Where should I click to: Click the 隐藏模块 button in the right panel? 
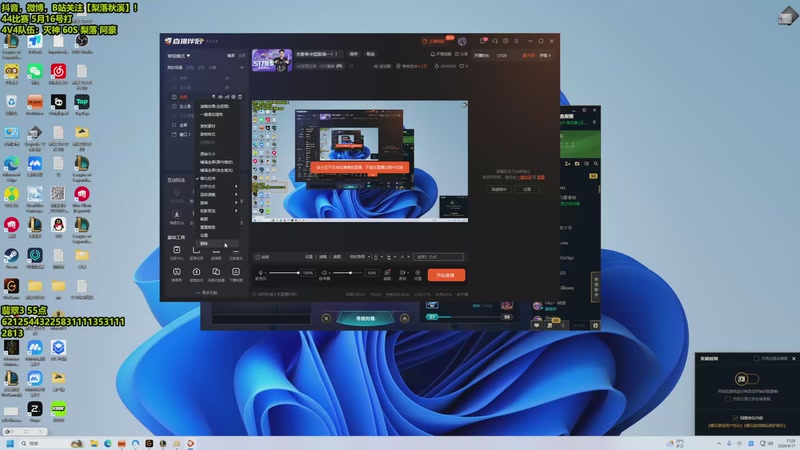click(499, 189)
